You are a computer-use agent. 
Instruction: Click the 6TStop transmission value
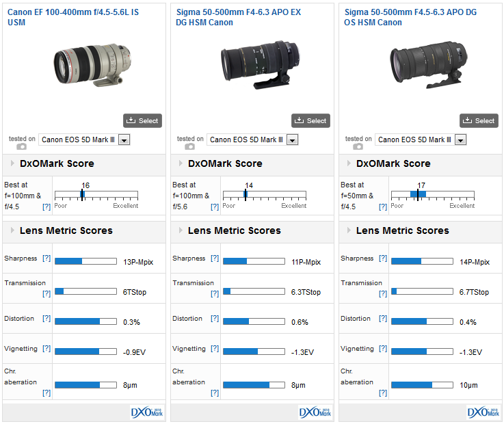tap(134, 292)
